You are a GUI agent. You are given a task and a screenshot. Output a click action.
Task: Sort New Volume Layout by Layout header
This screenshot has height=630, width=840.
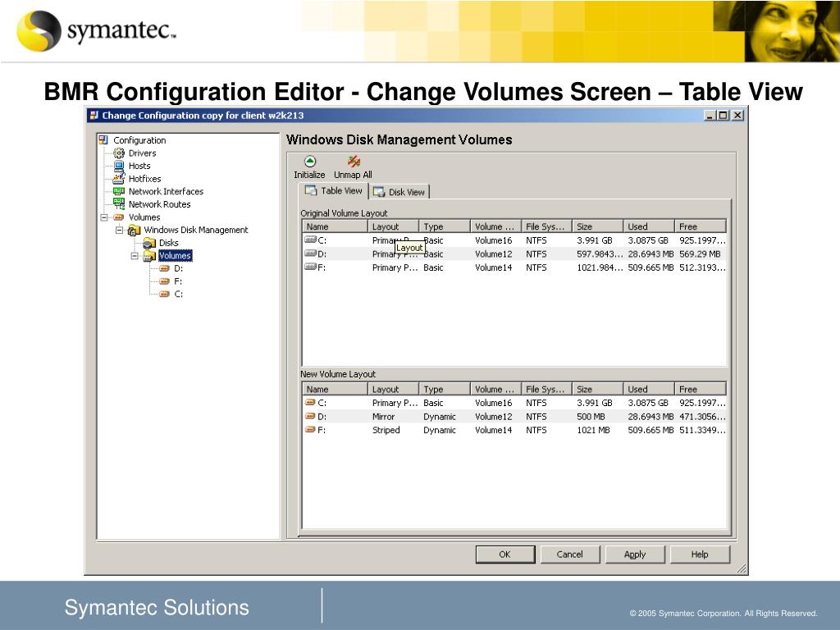(x=393, y=390)
